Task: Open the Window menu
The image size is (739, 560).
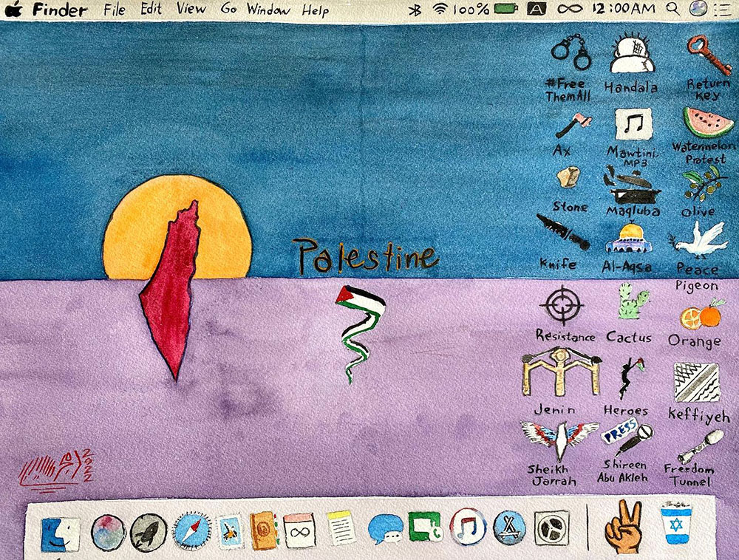Action: coord(268,9)
